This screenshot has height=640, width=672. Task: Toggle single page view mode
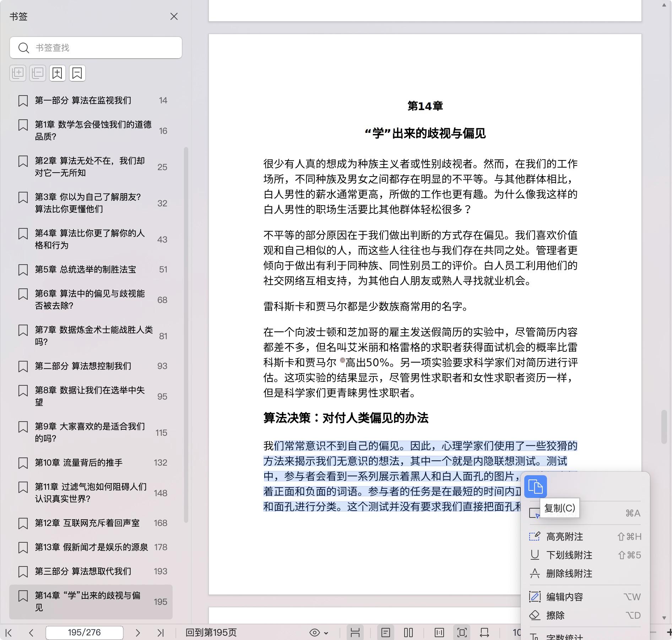[x=386, y=633]
